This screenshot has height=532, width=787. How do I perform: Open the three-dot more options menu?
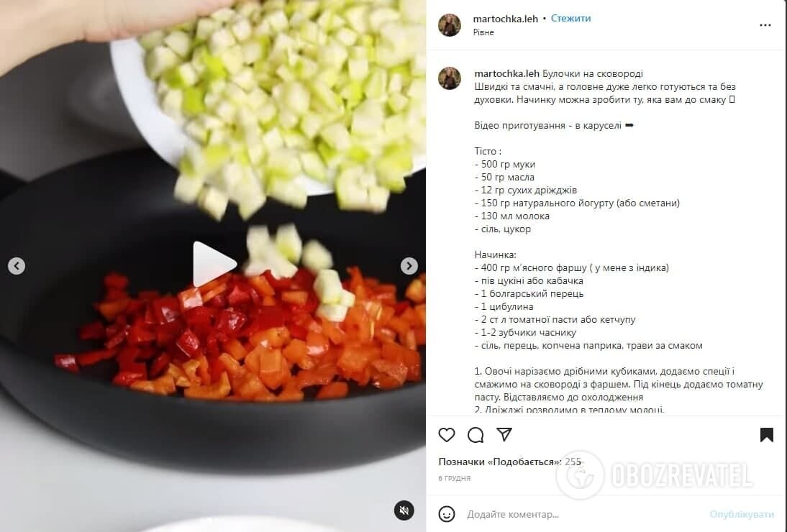click(x=765, y=25)
